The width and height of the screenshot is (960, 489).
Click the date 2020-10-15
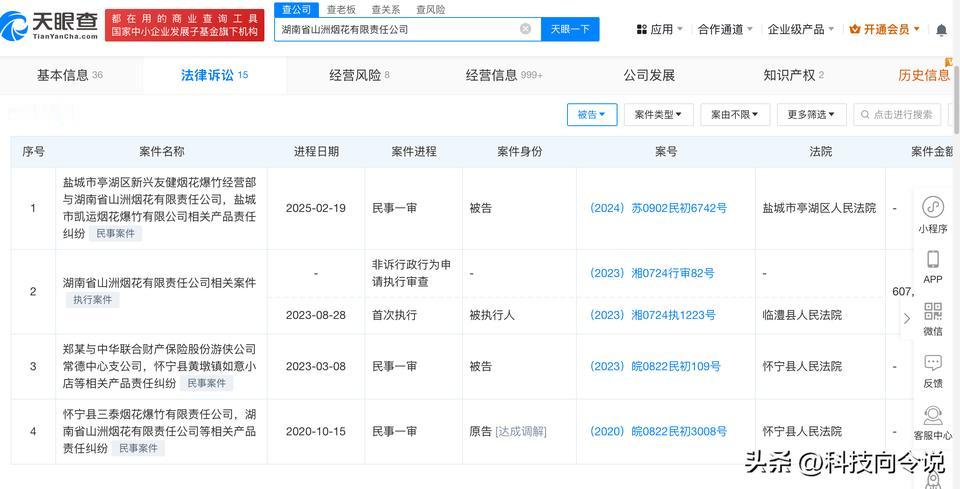point(316,431)
